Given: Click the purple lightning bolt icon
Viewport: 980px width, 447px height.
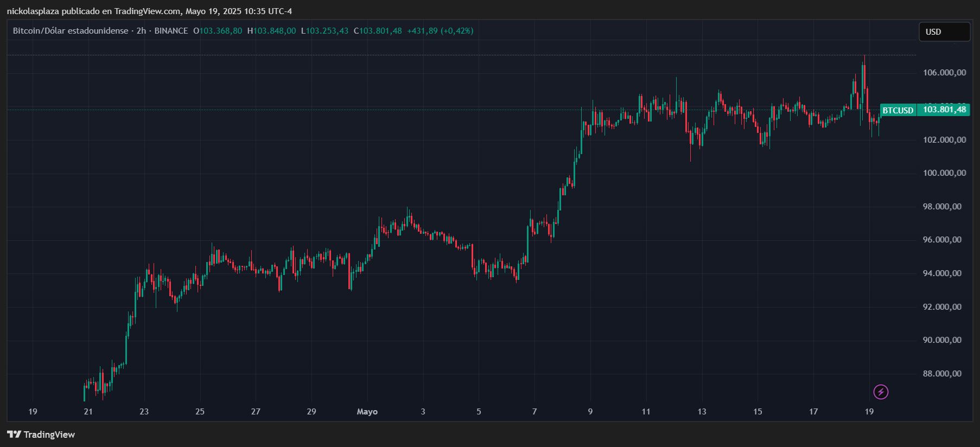Looking at the screenshot, I should pyautogui.click(x=881, y=392).
